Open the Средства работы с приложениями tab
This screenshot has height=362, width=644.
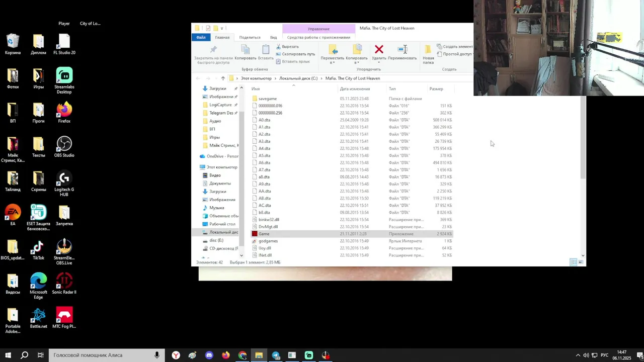pos(318,37)
